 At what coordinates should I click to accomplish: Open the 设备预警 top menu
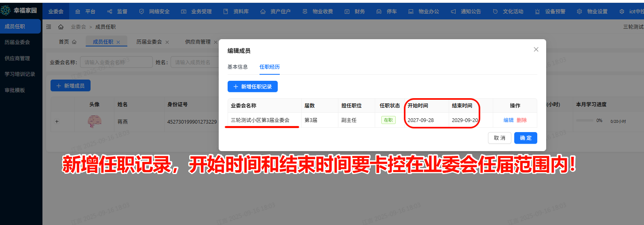tap(550, 11)
